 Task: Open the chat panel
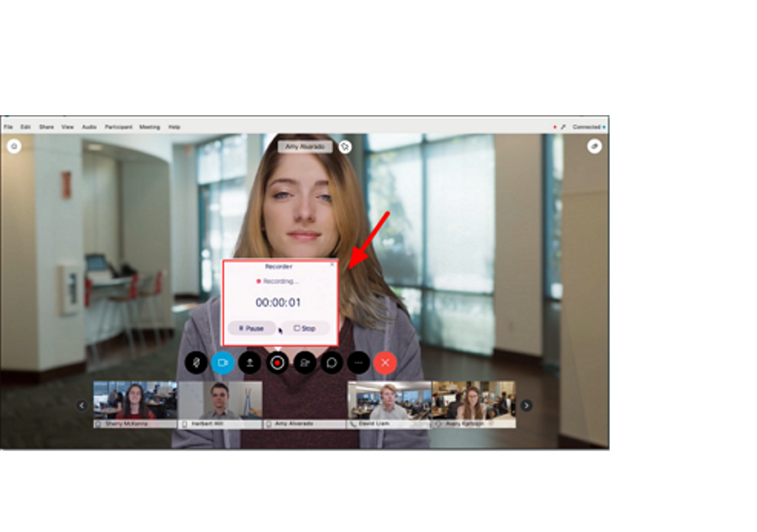331,363
